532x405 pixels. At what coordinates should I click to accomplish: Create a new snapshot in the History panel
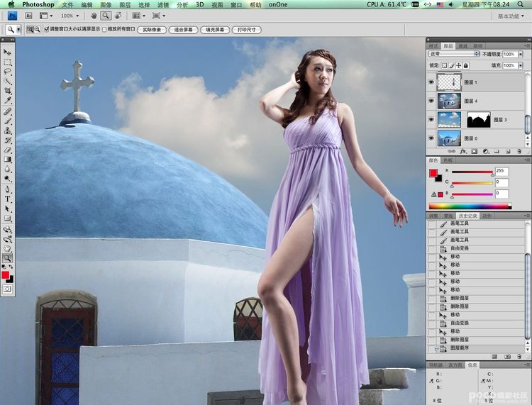tap(507, 357)
